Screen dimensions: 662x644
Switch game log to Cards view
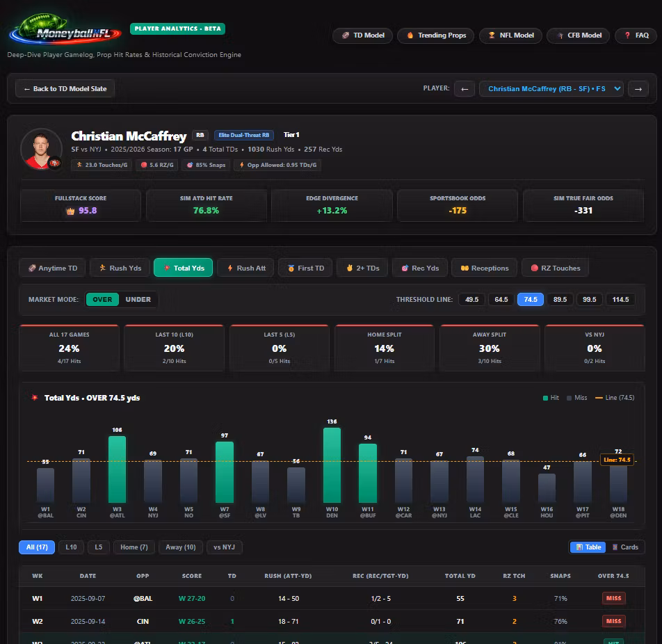[625, 547]
